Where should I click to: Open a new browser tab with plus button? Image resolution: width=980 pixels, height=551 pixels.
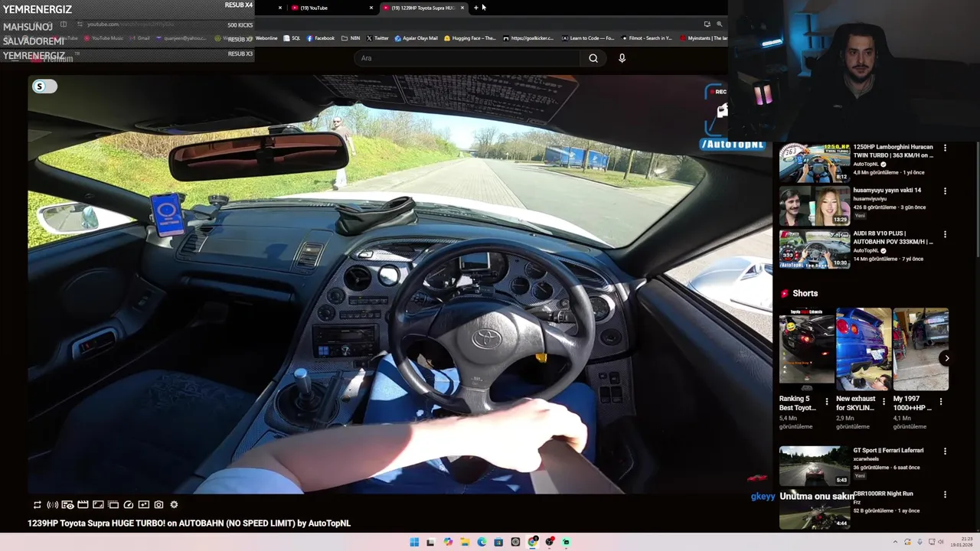tap(475, 8)
